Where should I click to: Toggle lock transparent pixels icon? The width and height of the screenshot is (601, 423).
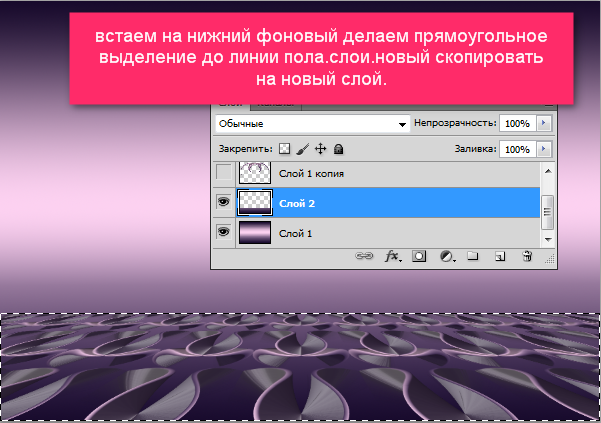pyautogui.click(x=284, y=149)
